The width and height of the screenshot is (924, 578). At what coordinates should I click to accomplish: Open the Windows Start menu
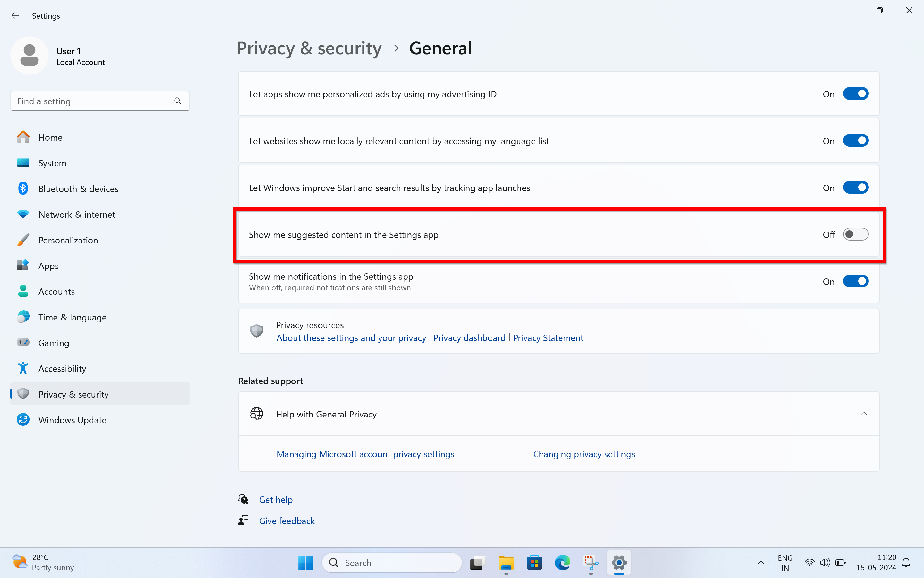pos(305,563)
